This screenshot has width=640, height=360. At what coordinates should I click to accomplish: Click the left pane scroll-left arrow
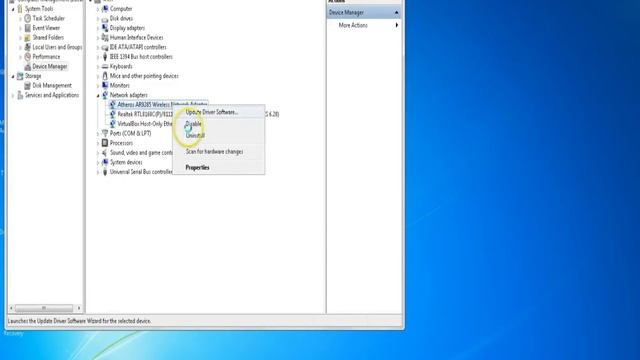click(11, 308)
